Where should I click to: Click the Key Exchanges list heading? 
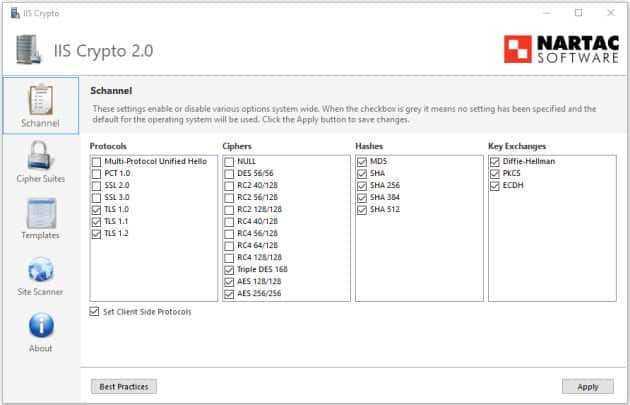pyautogui.click(x=517, y=146)
